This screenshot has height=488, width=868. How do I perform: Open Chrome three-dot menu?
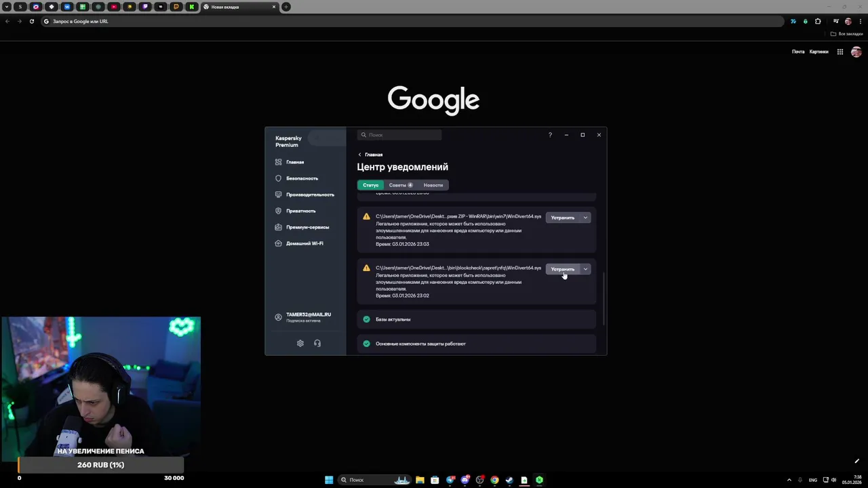(x=859, y=21)
